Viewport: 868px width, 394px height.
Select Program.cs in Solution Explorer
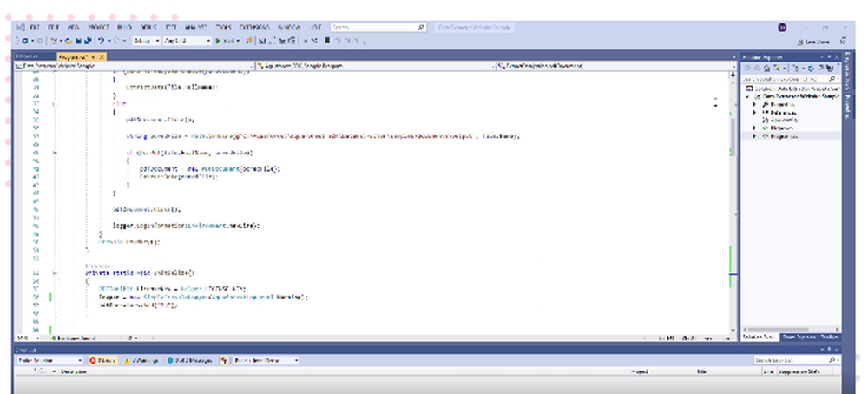[785, 136]
